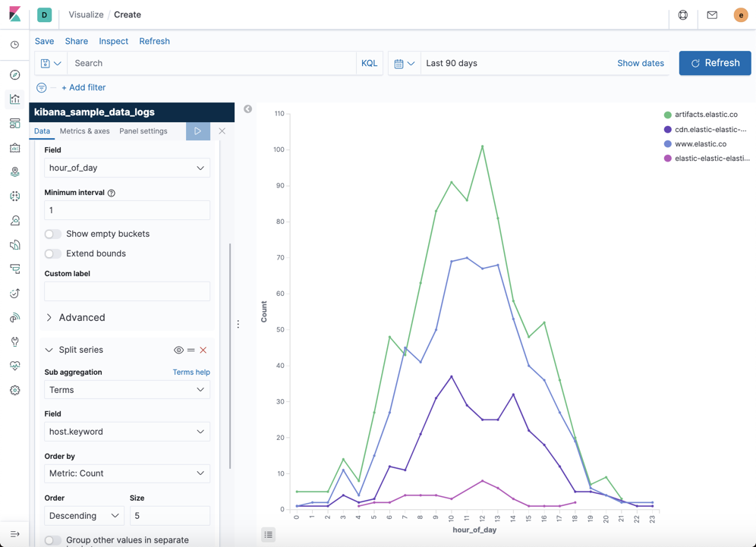Discard changes with the X button

[222, 131]
